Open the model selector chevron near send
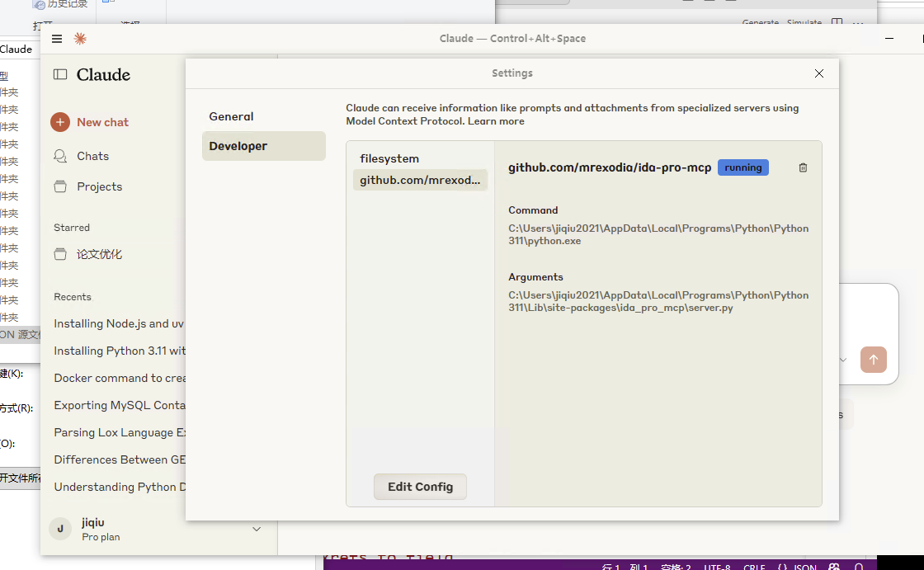Viewport: 924px width, 570px height. (843, 360)
